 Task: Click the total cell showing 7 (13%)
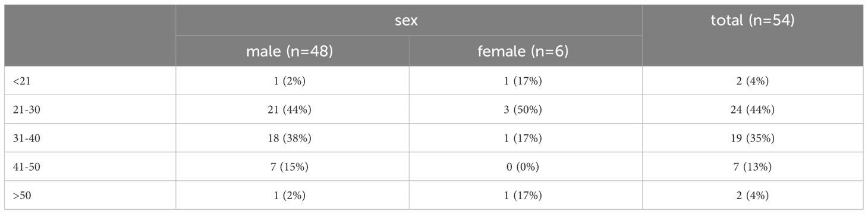point(753,166)
